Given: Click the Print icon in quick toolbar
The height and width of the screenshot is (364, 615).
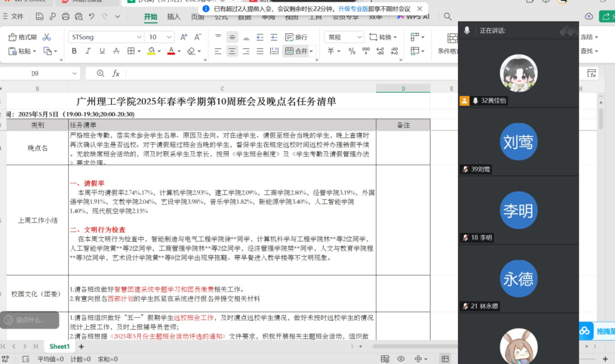Looking at the screenshot, I should (65, 16).
